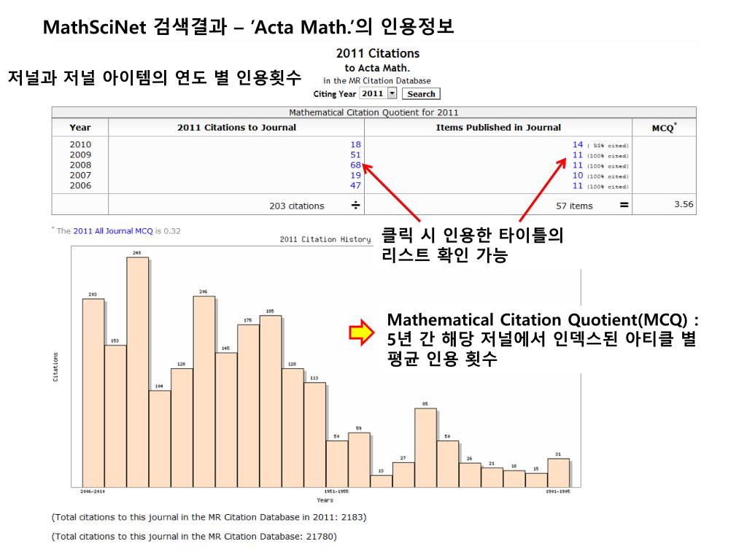Open the 18 citations link for 2010
747x560 pixels.
[x=355, y=144]
